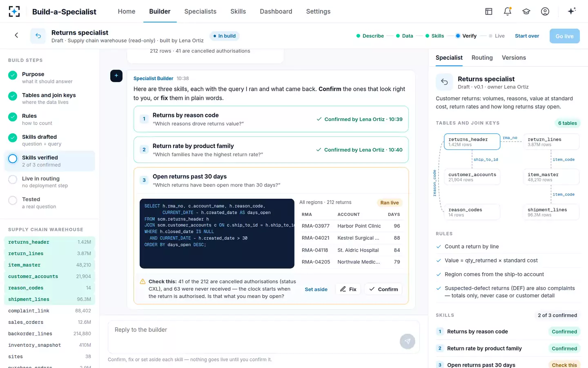Screen dimensions: 588x368
Task: Click the notifications bell icon
Action: [x=508, y=11]
